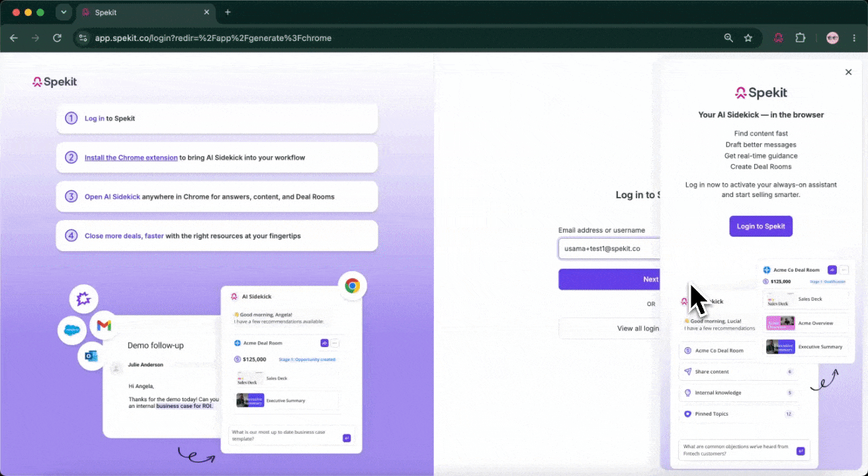868x476 pixels.
Task: Select the Spekit tab
Action: [146, 12]
